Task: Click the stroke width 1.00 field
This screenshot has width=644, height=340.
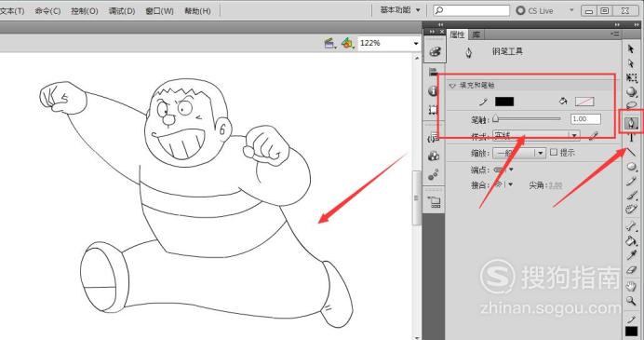Action: click(585, 119)
